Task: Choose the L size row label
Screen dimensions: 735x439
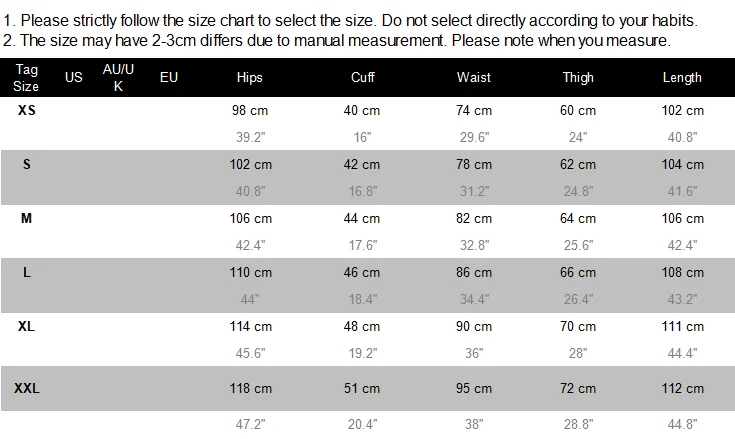Action: 27,272
